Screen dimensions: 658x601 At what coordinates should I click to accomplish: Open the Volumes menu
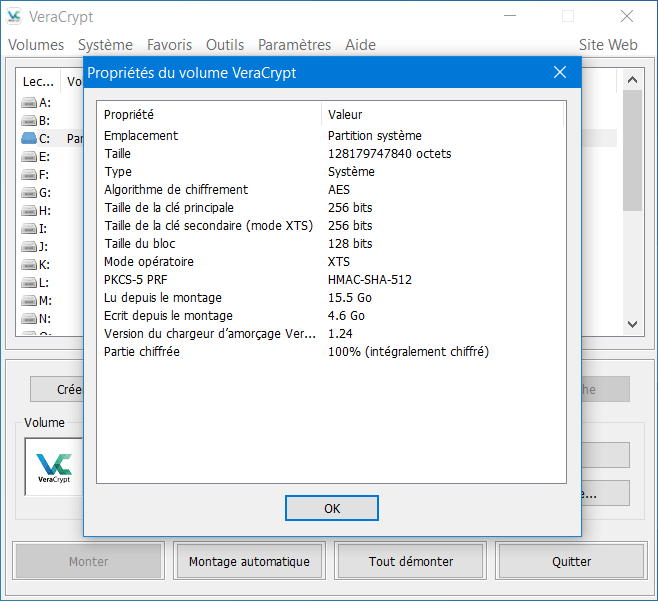tap(36, 45)
